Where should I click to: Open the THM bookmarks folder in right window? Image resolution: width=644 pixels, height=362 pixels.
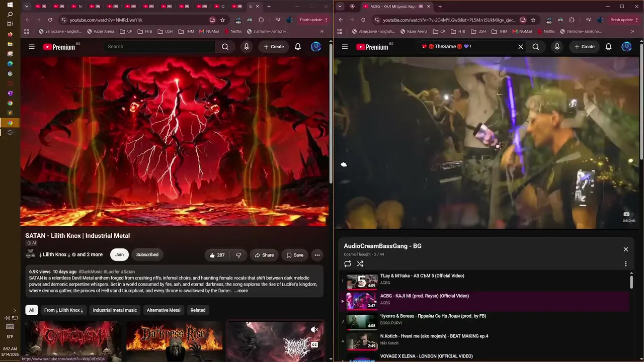[x=499, y=31]
